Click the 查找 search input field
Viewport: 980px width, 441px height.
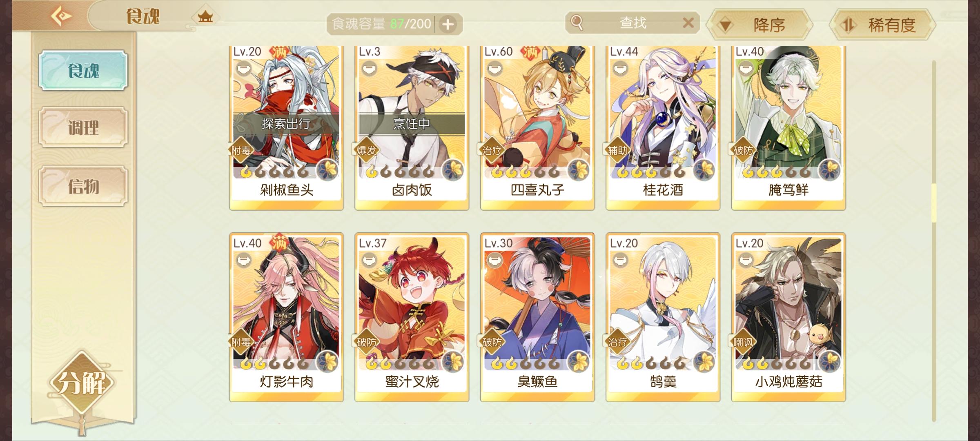(x=633, y=23)
